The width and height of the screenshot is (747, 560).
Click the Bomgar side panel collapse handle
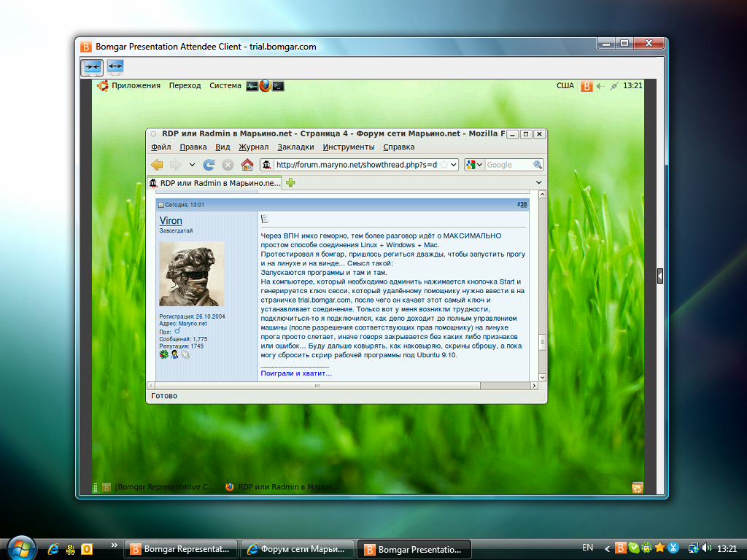point(659,276)
